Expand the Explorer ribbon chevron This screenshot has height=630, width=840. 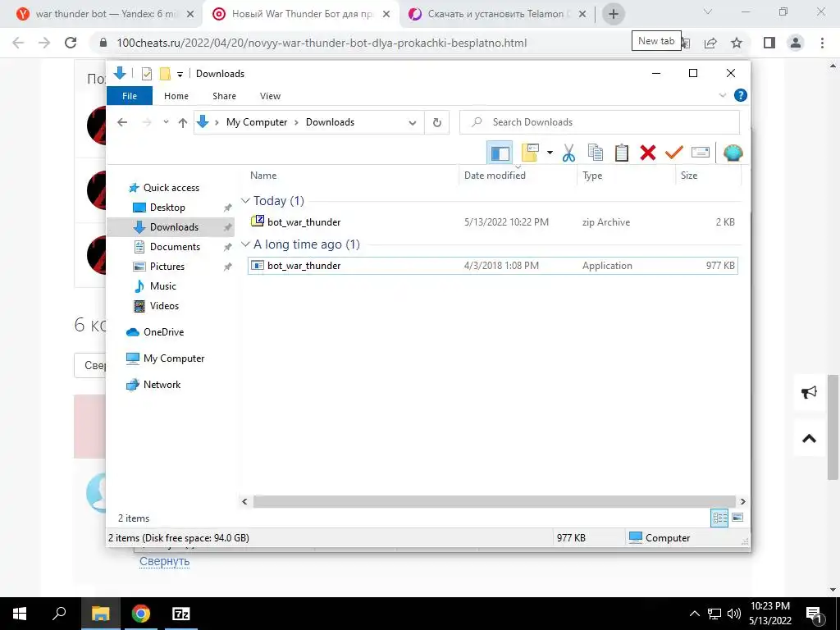(x=722, y=95)
